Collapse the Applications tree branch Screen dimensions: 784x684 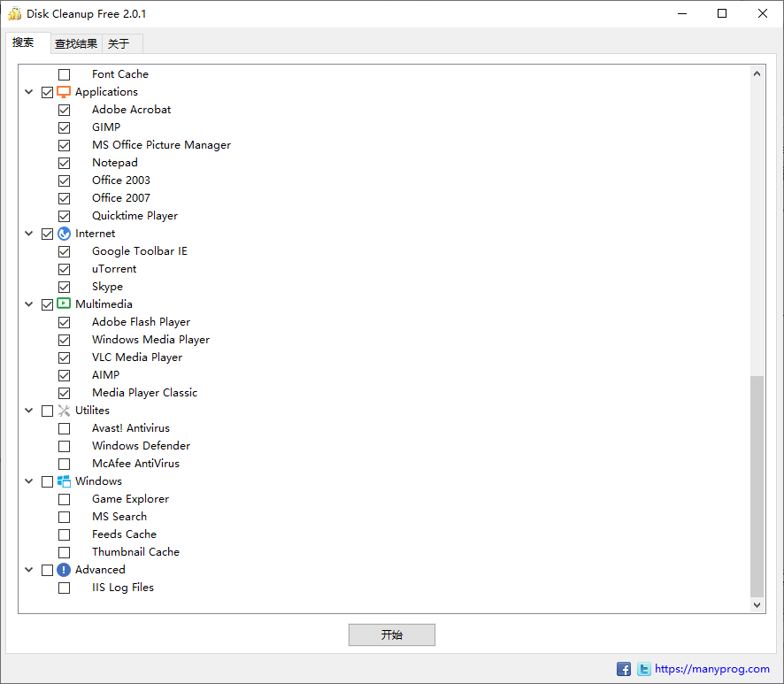point(28,91)
